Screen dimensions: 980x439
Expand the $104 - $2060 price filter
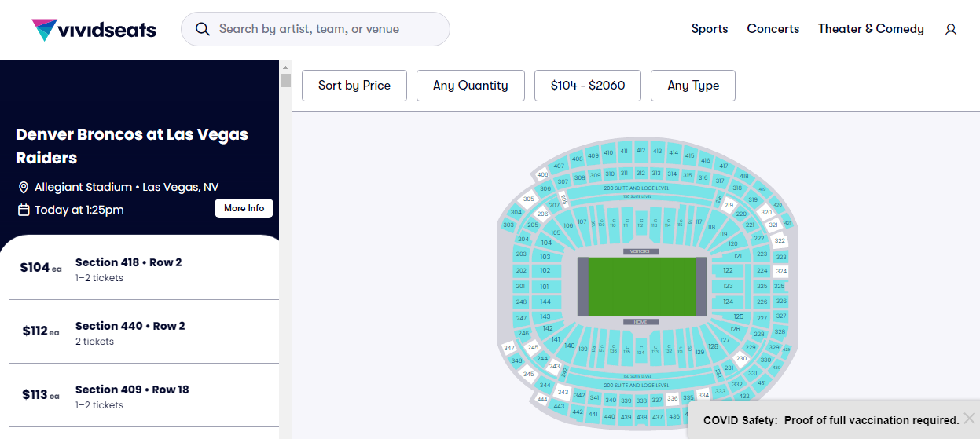(x=588, y=86)
